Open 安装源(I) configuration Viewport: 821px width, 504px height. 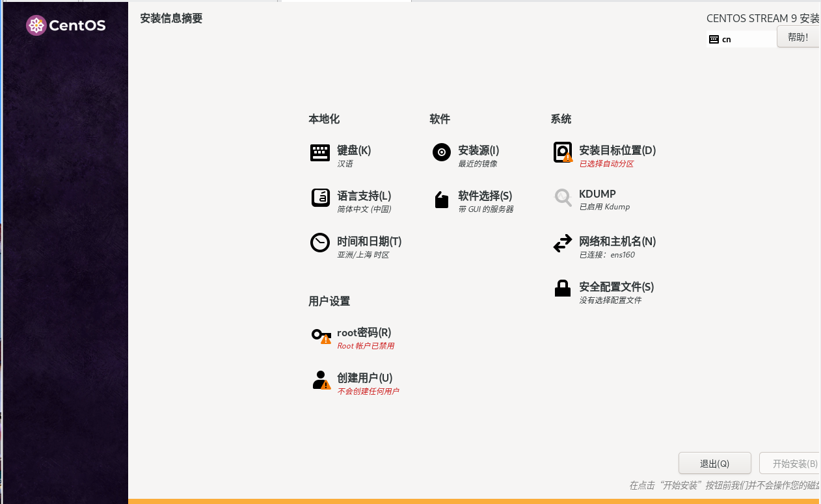click(479, 150)
